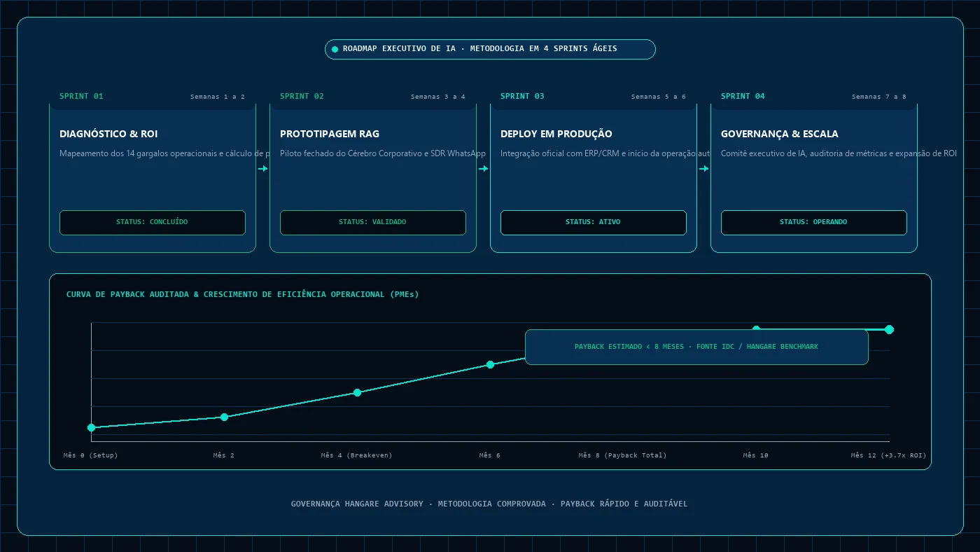Click the Comitê executivo de IA description
Screen dimensions: 980x552
839,153
